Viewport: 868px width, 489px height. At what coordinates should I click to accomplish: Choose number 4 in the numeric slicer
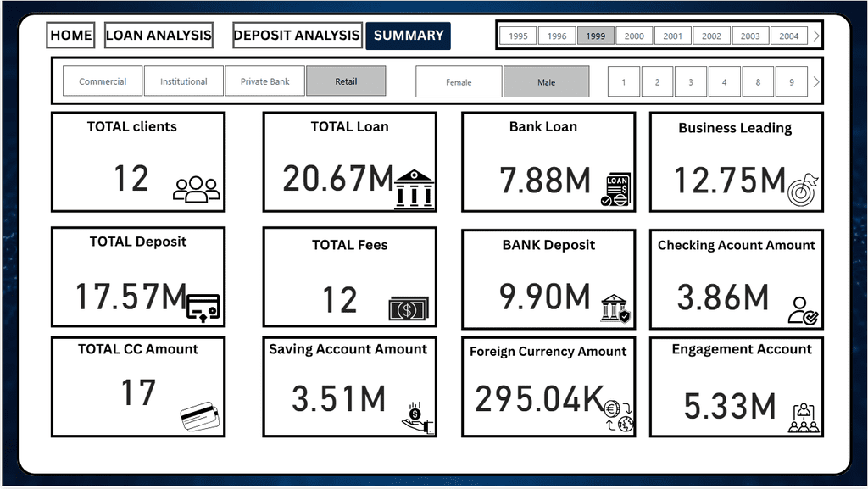[x=724, y=82]
